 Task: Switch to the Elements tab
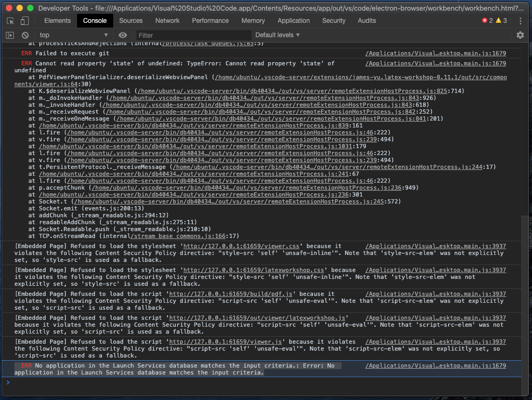(57, 21)
